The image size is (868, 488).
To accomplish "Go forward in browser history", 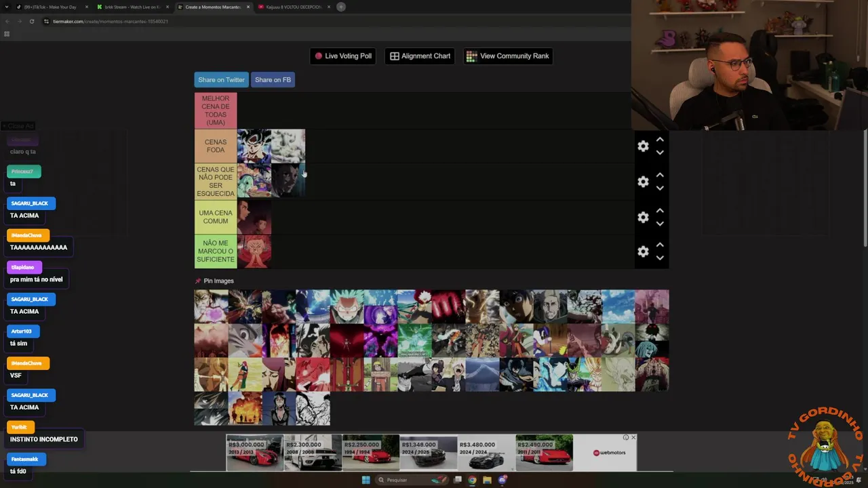I will tap(19, 21).
